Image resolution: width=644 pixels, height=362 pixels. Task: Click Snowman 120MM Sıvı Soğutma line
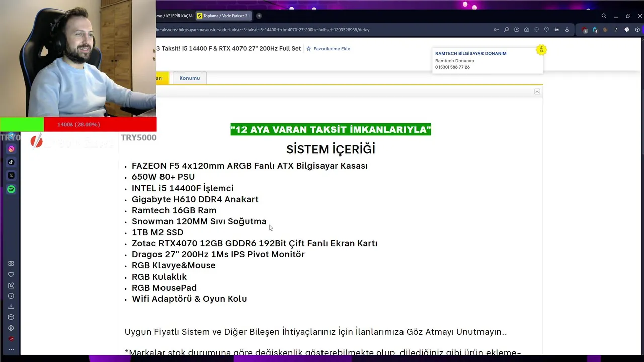point(199,221)
